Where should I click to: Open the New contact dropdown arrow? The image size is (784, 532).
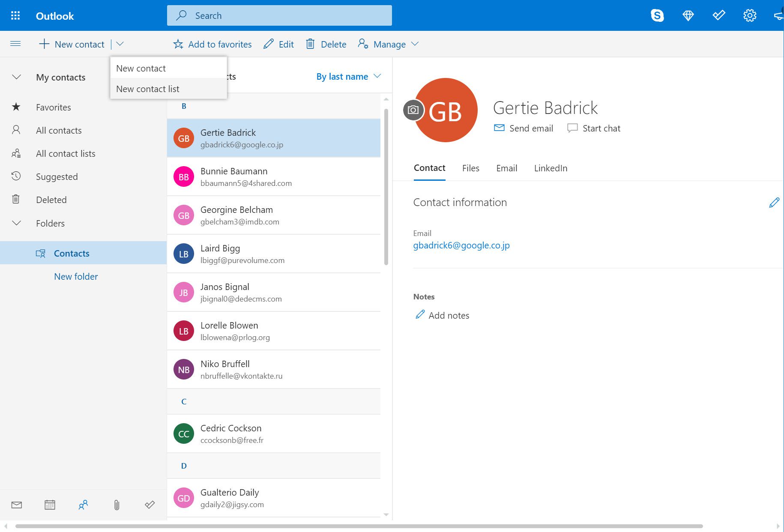coord(120,44)
